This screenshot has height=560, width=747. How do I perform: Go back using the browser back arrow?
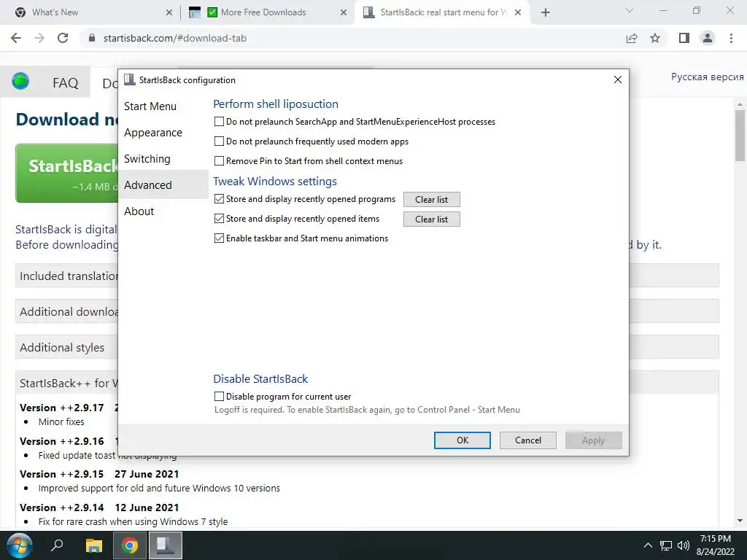[16, 38]
